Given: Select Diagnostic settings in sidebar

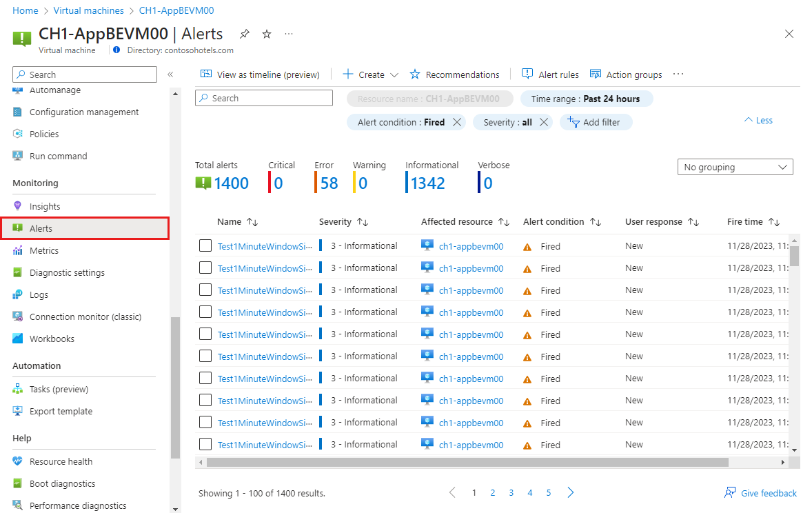Looking at the screenshot, I should (67, 272).
